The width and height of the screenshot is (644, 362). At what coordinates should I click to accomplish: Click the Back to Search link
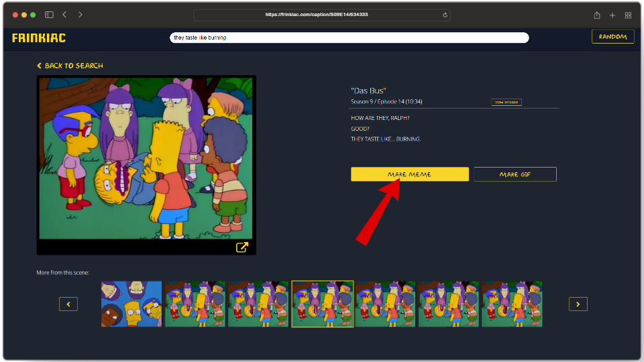[70, 66]
